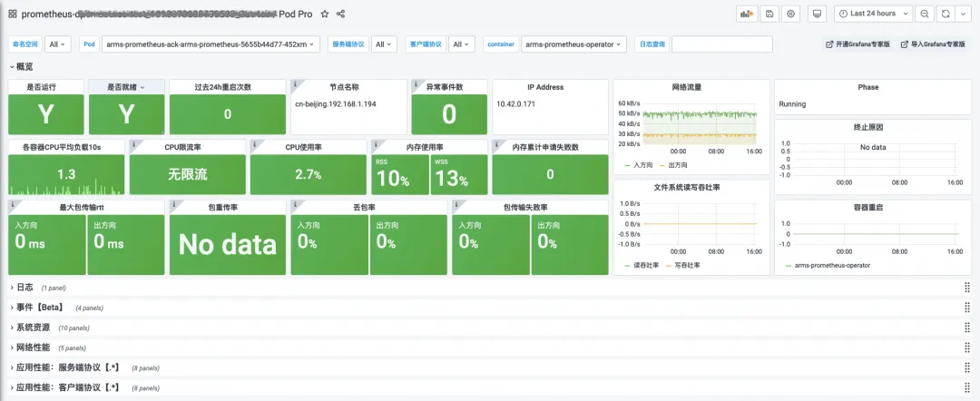
Task: Show info icon on 异常事件数 panel
Action: point(416,83)
